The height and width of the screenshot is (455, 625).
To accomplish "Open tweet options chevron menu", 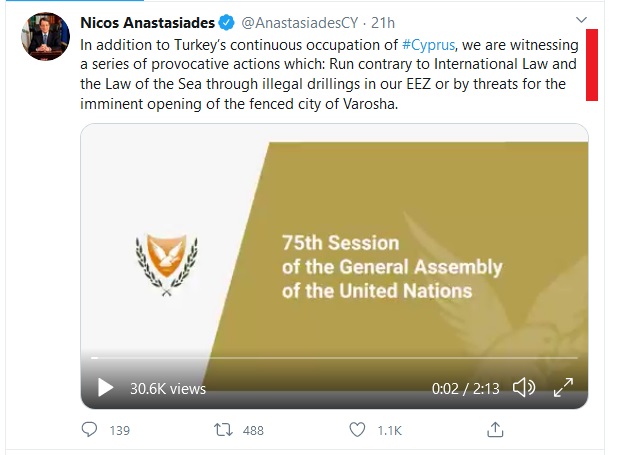I will click(583, 19).
